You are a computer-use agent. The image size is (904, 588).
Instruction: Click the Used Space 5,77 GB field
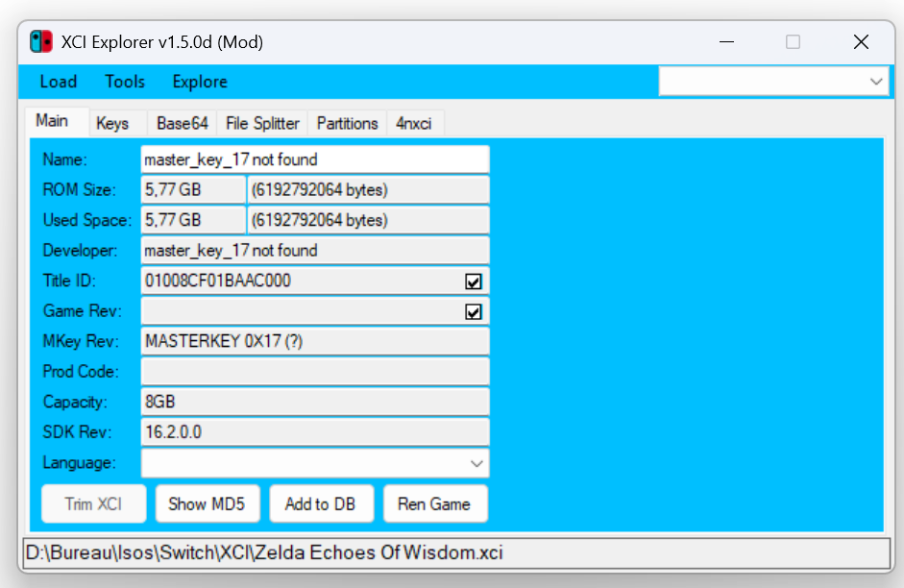193,220
